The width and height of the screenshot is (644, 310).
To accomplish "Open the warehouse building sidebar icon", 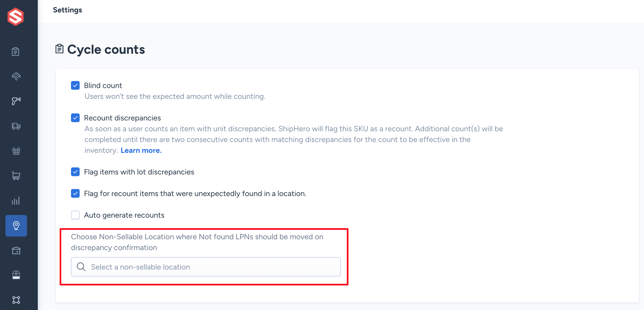I will click(16, 251).
